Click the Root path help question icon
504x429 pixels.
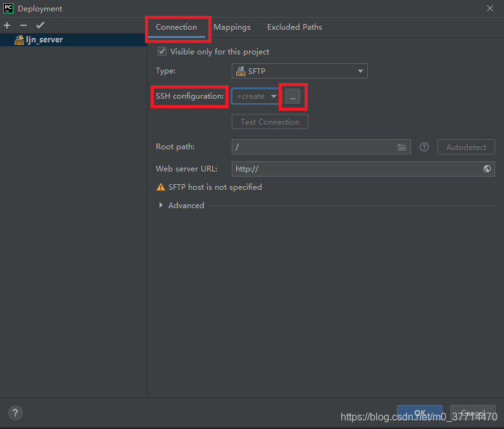pos(424,147)
